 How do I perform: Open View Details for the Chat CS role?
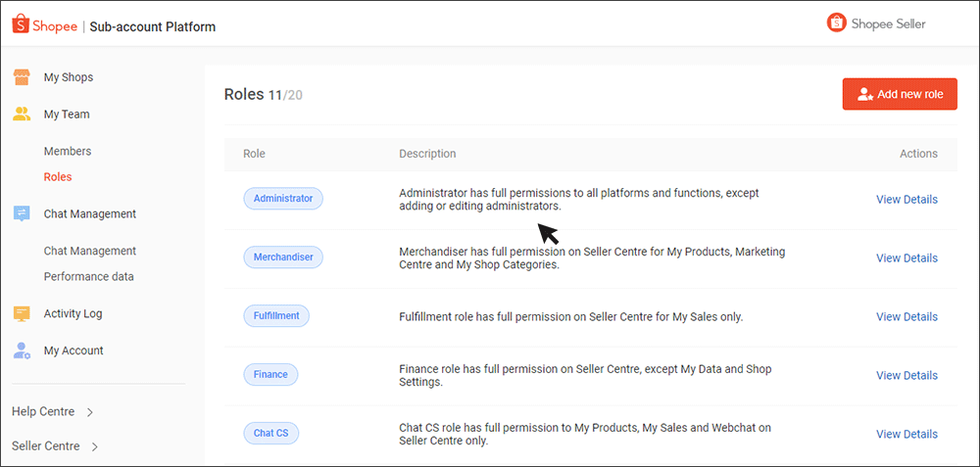point(906,435)
